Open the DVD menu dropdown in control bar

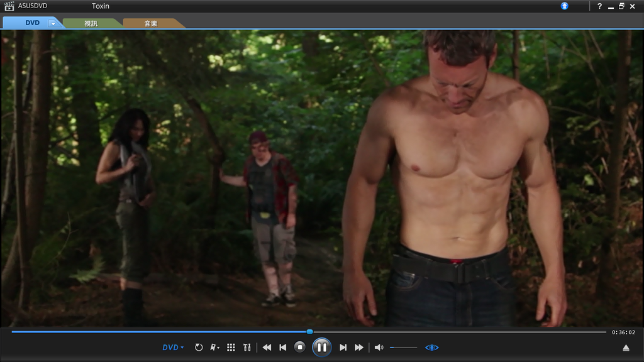point(173,348)
